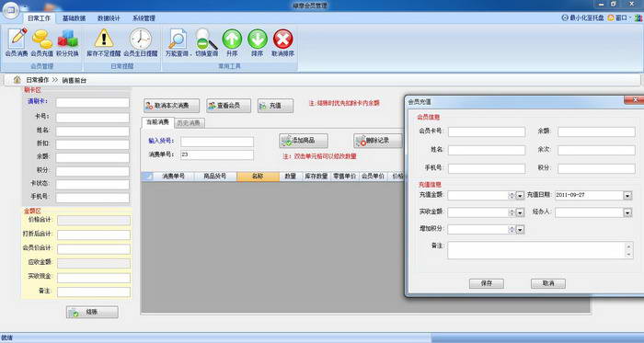Click the 实收金额 spinner arrows
644x343 pixels.
pyautogui.click(x=512, y=212)
